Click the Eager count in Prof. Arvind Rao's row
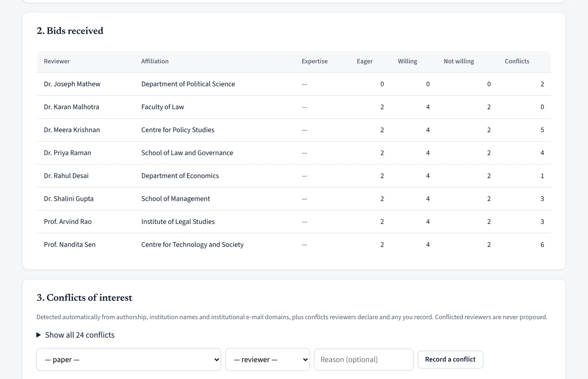 pyautogui.click(x=382, y=221)
